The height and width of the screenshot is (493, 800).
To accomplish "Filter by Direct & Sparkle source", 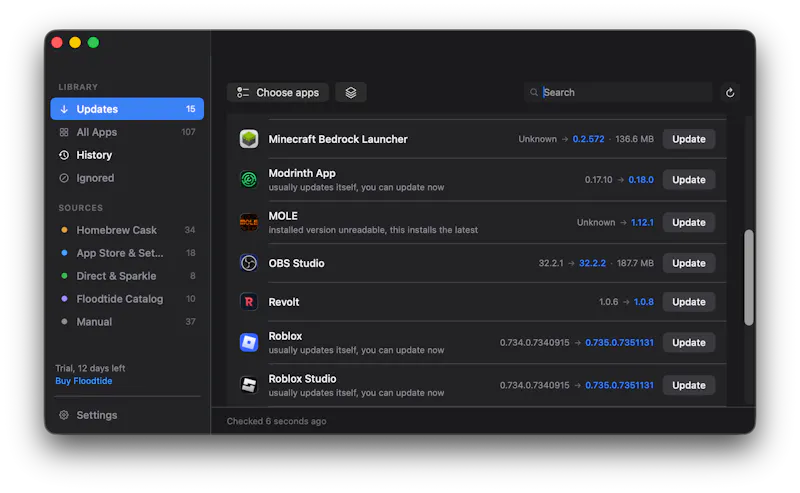I will (x=127, y=276).
